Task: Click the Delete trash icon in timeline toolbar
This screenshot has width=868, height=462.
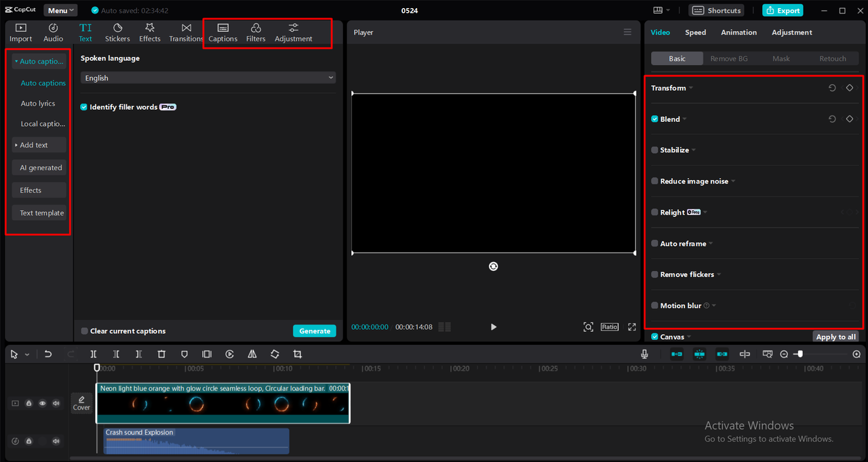Action: click(161, 354)
